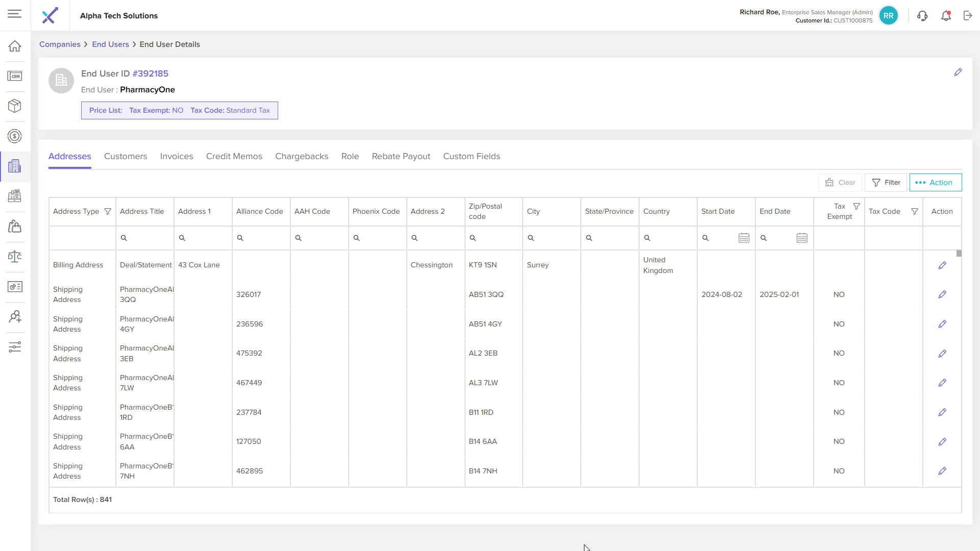Click the Zip/Postal code search field

495,238
